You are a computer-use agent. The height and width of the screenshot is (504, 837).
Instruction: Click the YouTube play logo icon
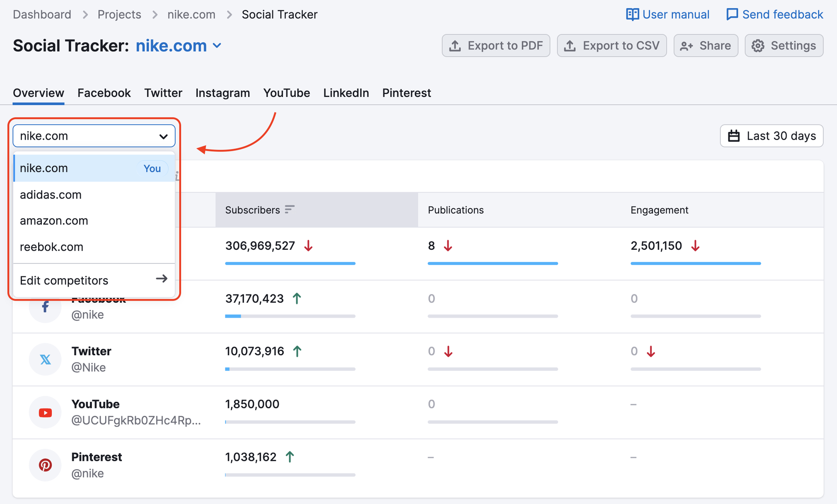point(45,412)
